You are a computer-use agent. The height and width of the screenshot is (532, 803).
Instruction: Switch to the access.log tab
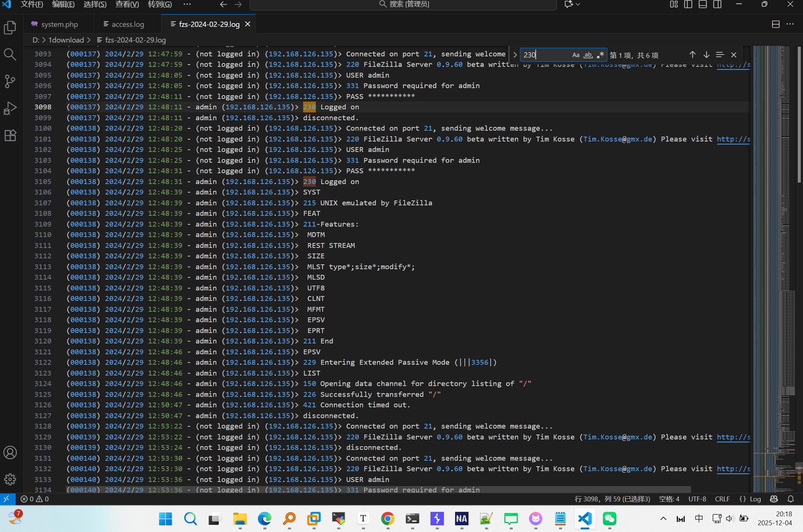pos(128,24)
